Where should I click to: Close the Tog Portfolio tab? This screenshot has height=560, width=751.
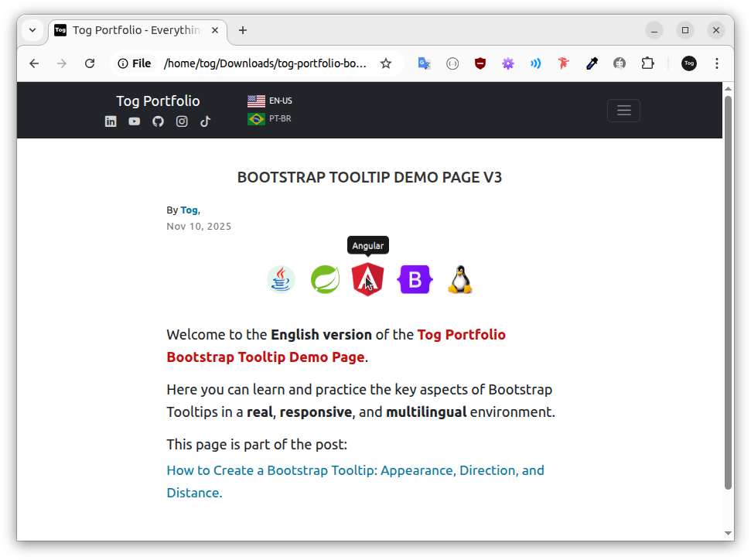215,30
